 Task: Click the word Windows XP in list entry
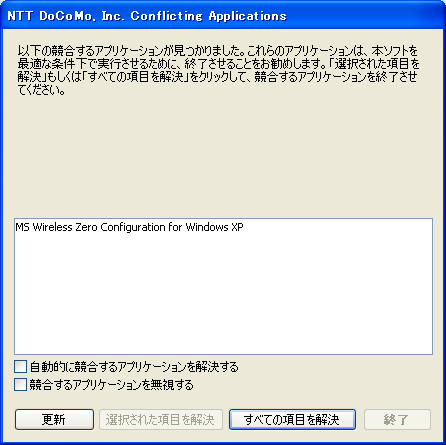tap(214, 227)
